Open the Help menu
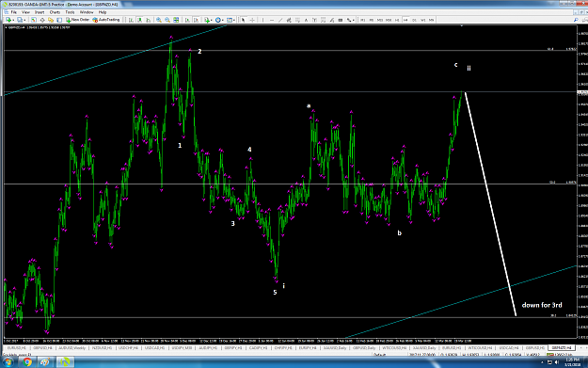 tap(103, 12)
